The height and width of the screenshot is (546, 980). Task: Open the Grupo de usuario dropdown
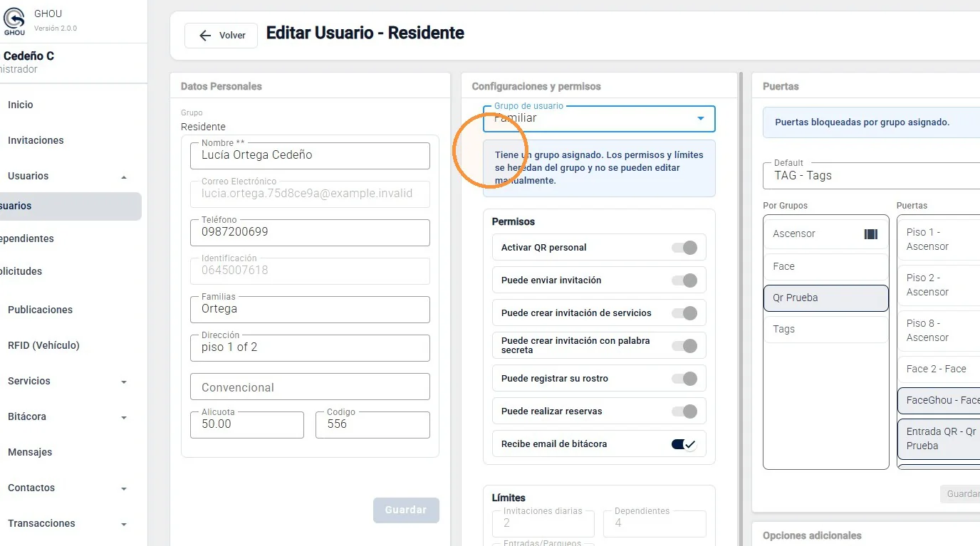(599, 119)
